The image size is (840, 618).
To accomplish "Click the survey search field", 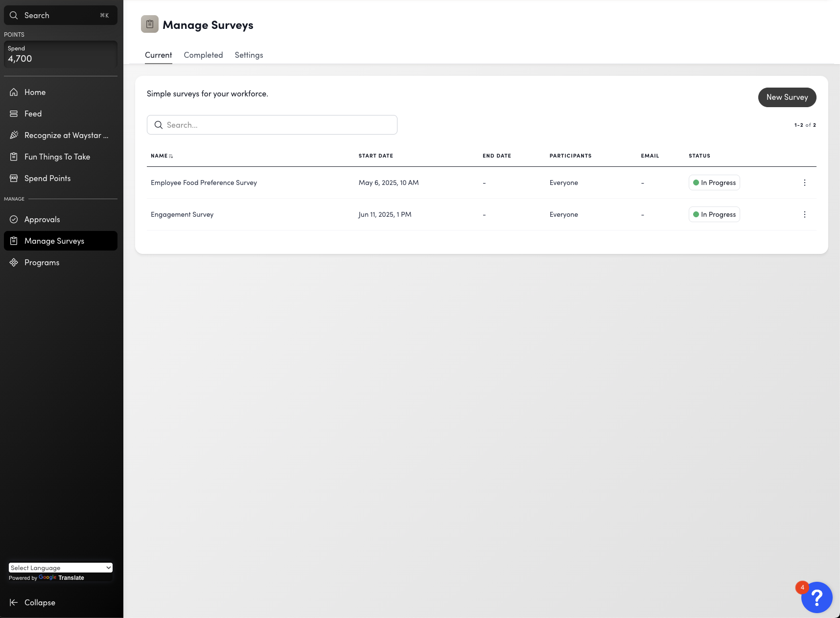I will pyautogui.click(x=272, y=125).
